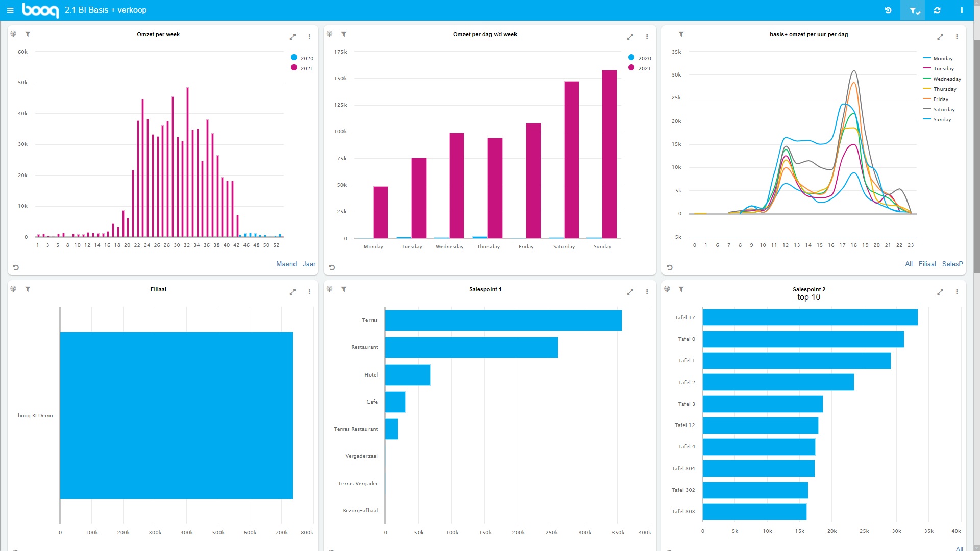Viewport: 980px width, 551px height.
Task: Click filter icon on Omzet per dag panel
Action: tap(344, 34)
